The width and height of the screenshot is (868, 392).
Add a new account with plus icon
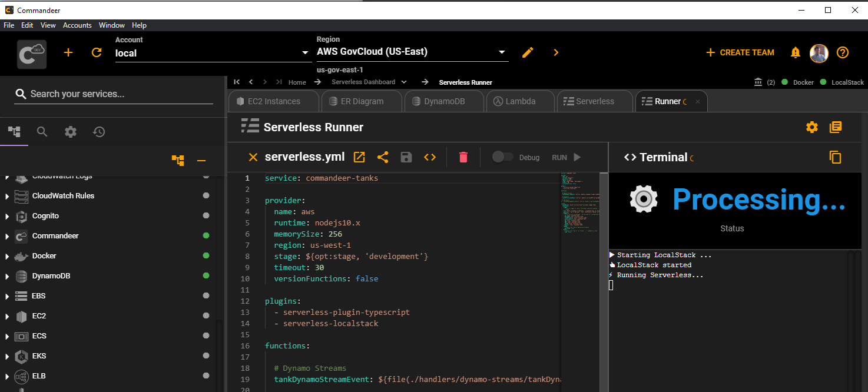pos(68,52)
